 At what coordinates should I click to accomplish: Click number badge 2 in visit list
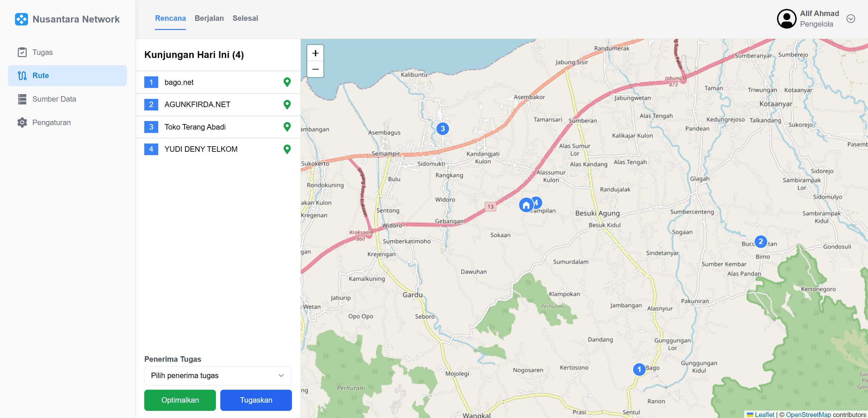coord(151,104)
